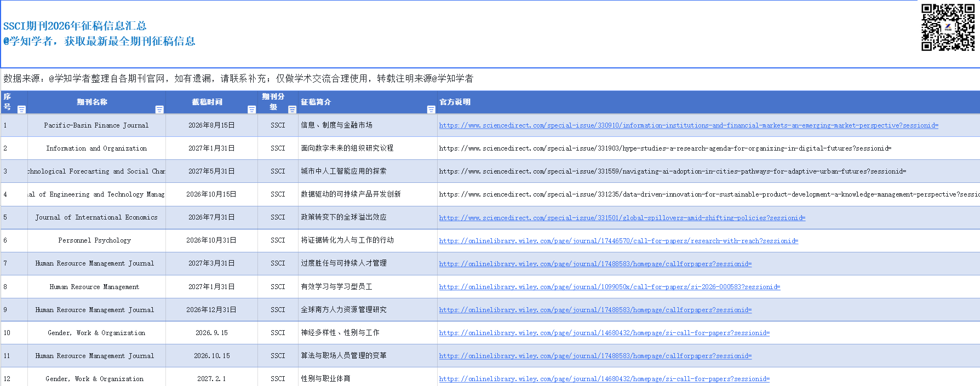
Task: Select the cell '神经多样性、性别与工作'
Action: [368, 333]
